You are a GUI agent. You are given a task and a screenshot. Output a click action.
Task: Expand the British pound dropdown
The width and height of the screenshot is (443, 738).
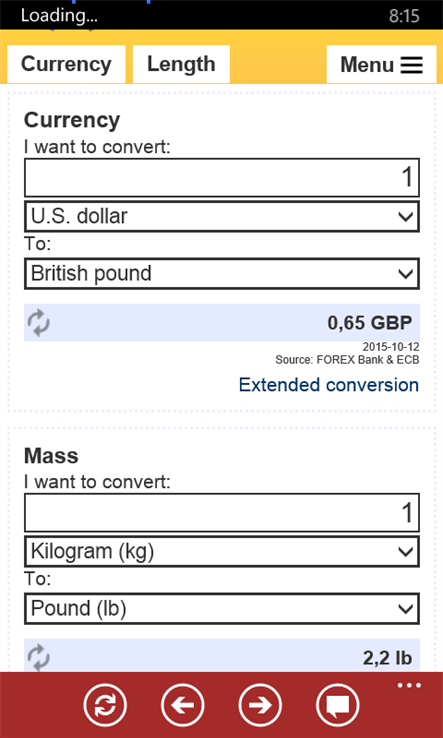coord(222,273)
